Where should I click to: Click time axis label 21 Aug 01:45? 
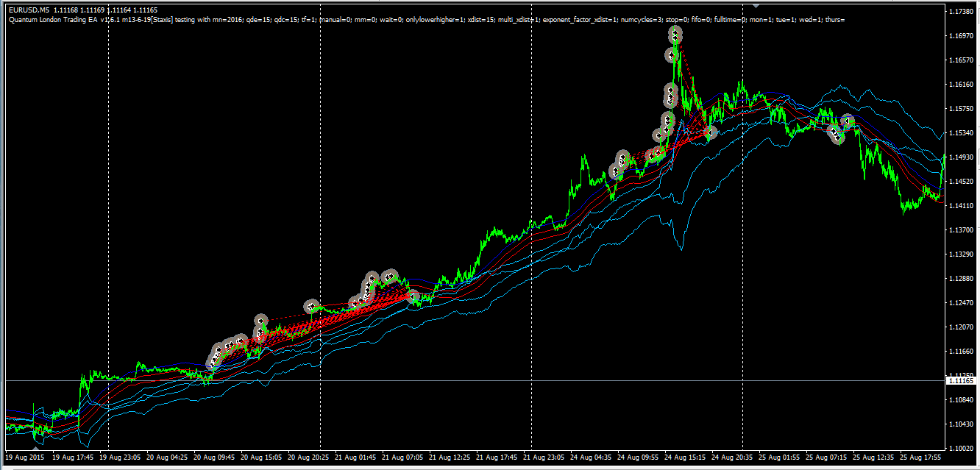[x=357, y=457]
